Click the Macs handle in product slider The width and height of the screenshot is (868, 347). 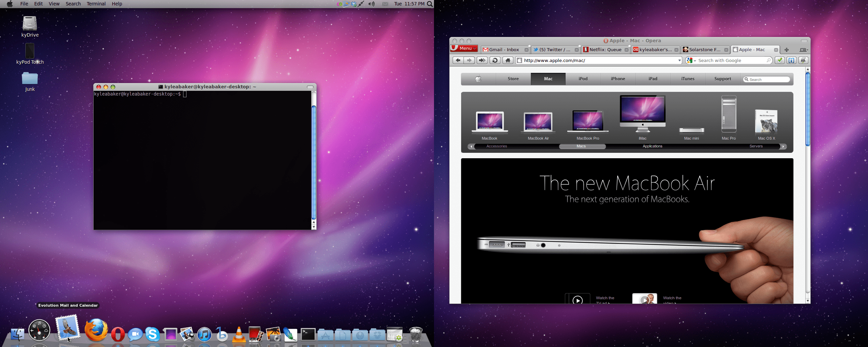coord(582,146)
